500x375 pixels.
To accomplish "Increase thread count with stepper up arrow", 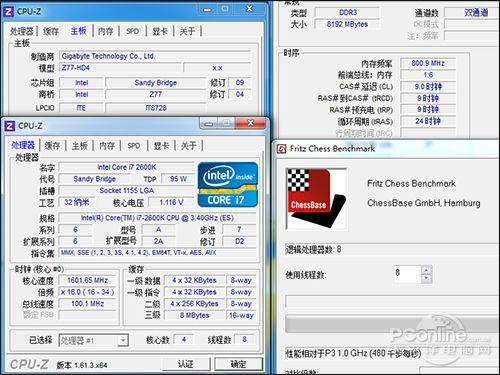I will pyautogui.click(x=426, y=270).
